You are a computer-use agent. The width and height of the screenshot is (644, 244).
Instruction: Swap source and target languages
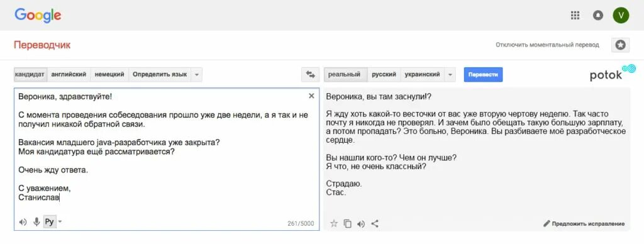click(310, 75)
